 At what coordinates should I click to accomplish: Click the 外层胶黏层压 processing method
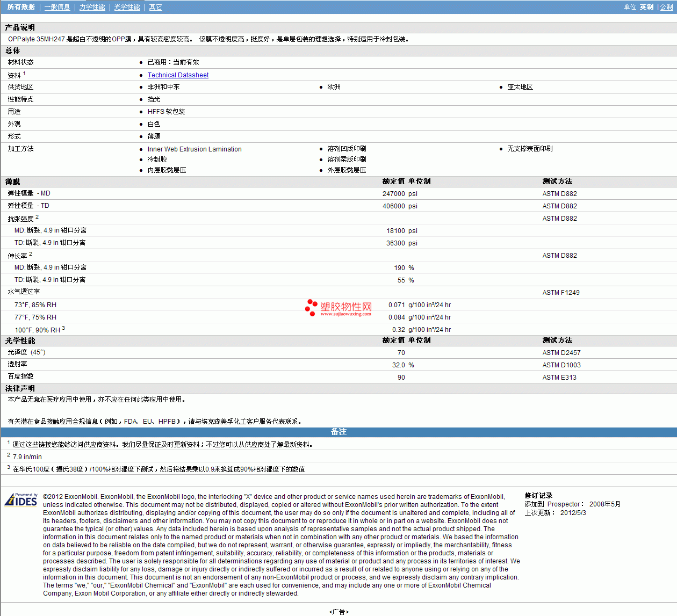[347, 170]
